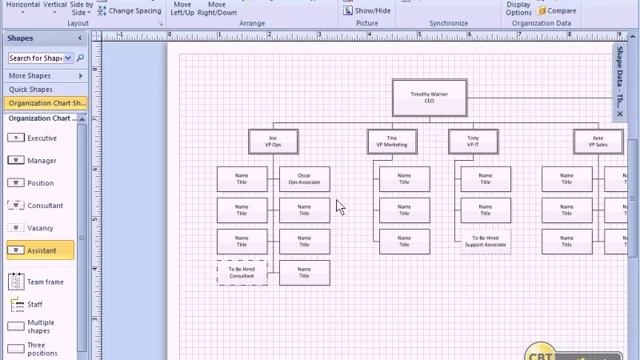Select the To Be Hired Consultant box
The height and width of the screenshot is (360, 640).
[x=242, y=273]
